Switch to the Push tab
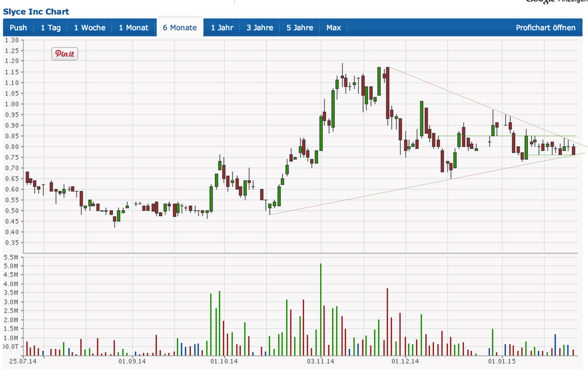Screen dimensions: 588x378 18,27
